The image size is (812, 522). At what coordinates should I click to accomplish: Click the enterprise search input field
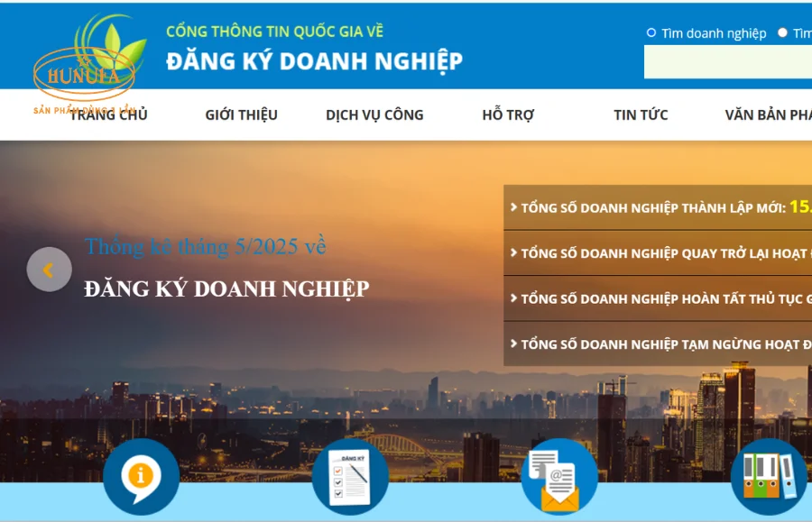click(727, 62)
